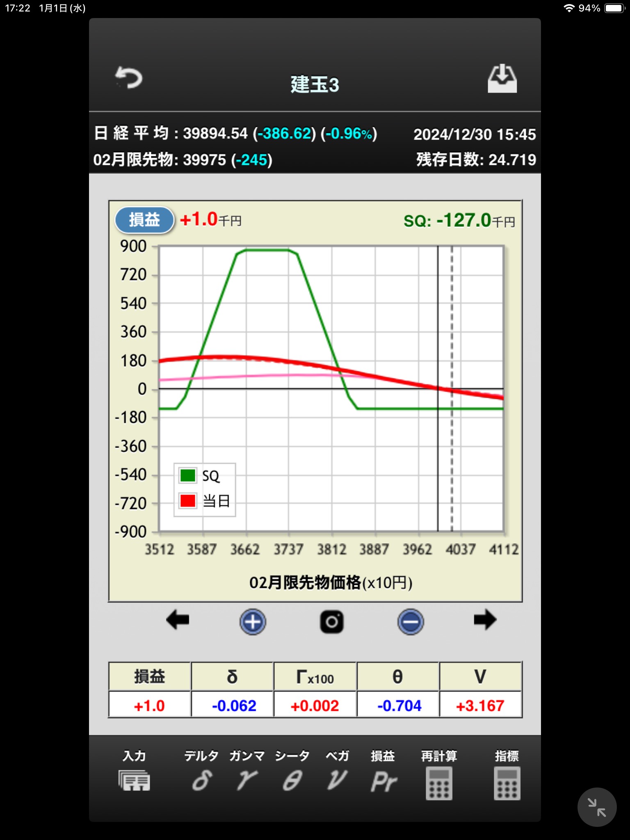The height and width of the screenshot is (840, 630).
Task: Tap the red 当日 legend swatch
Action: [188, 501]
